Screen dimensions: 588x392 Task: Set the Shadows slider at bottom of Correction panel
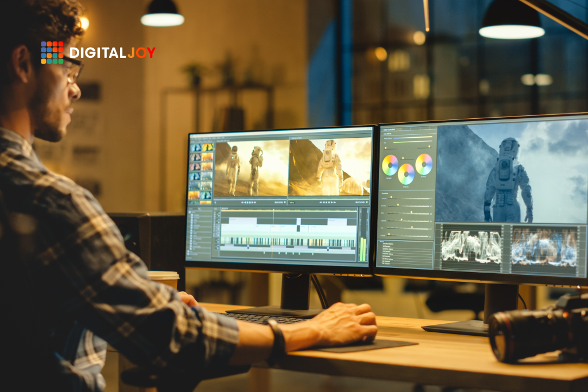(408, 235)
